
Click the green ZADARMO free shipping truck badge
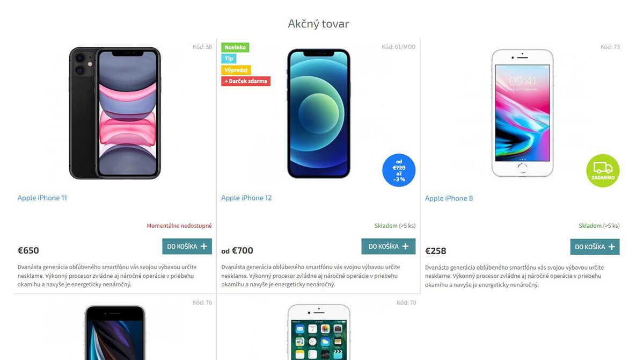click(603, 171)
